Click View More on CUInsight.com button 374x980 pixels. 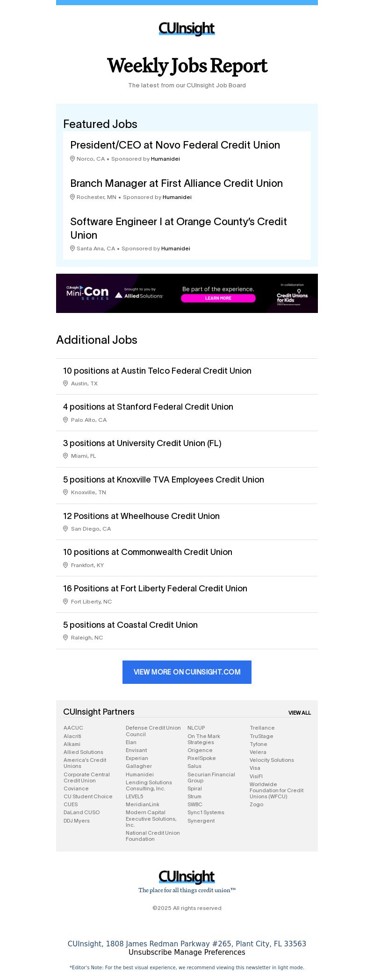187,672
